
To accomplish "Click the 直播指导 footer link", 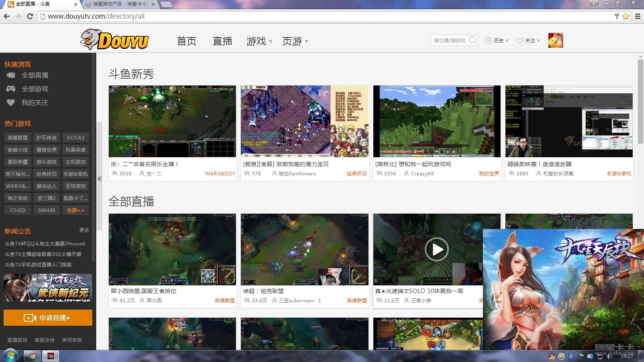I will [17, 340].
